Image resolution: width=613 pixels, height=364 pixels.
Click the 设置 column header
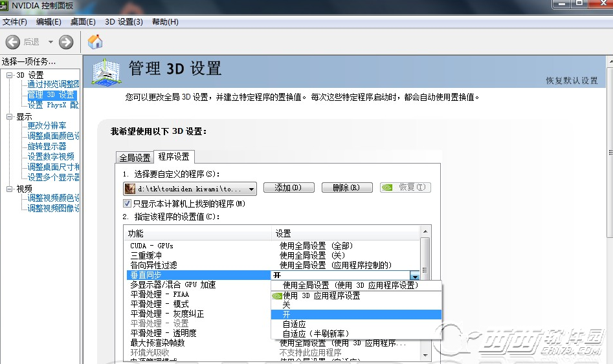(x=346, y=233)
